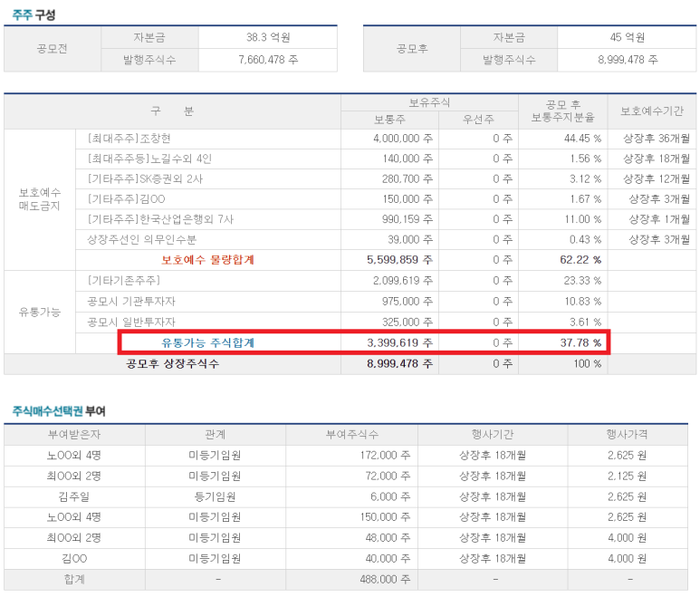Click the 보호예수 물량합계 total label

[x=207, y=259]
